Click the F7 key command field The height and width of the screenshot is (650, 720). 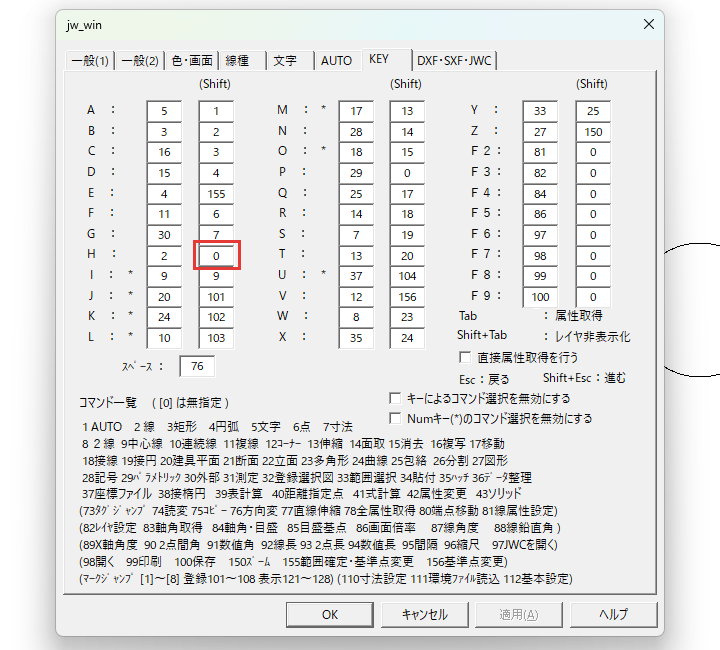[540, 256]
